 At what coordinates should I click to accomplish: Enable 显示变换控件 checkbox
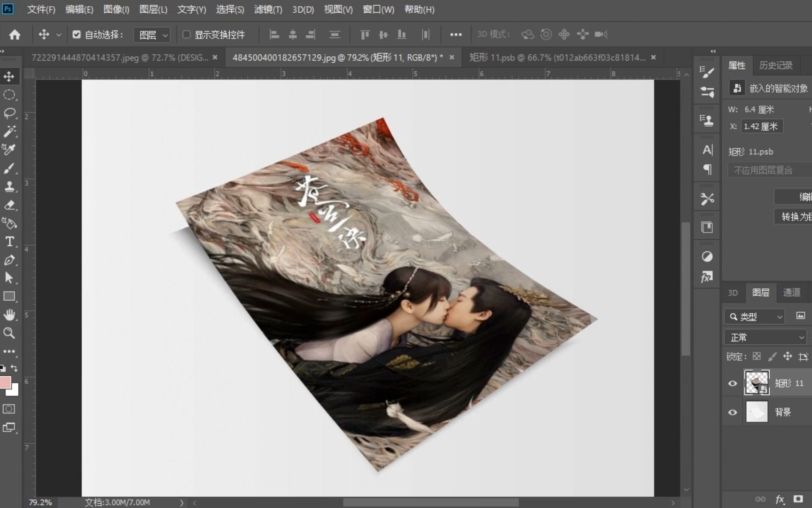point(186,34)
